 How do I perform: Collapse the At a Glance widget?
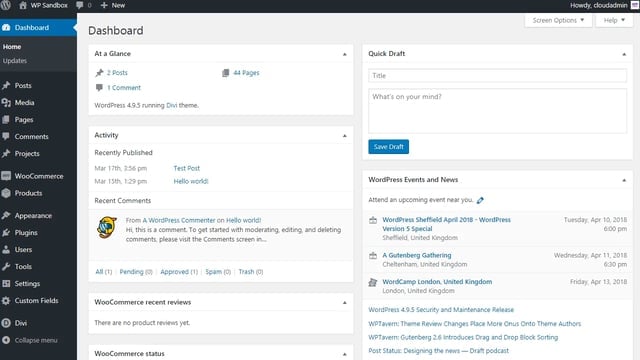345,54
